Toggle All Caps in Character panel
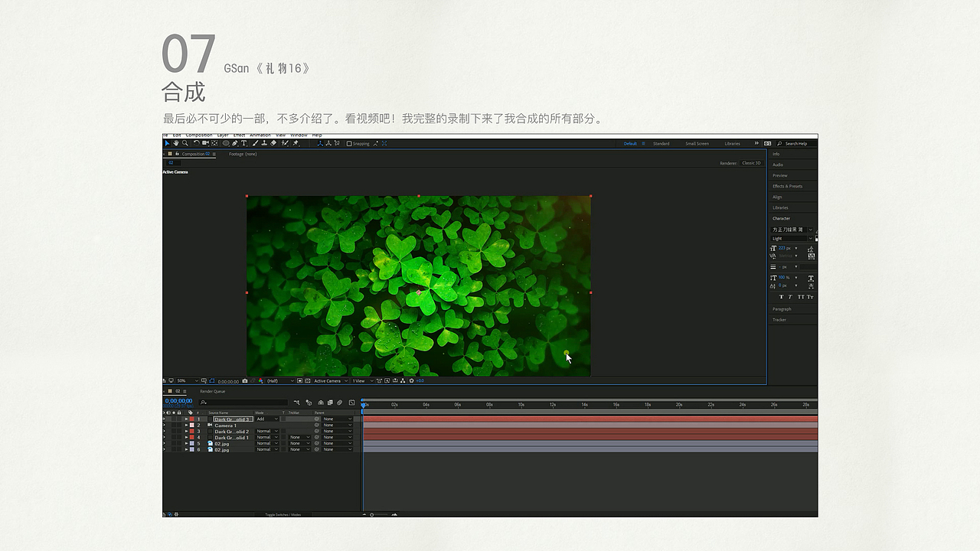 [x=801, y=297]
